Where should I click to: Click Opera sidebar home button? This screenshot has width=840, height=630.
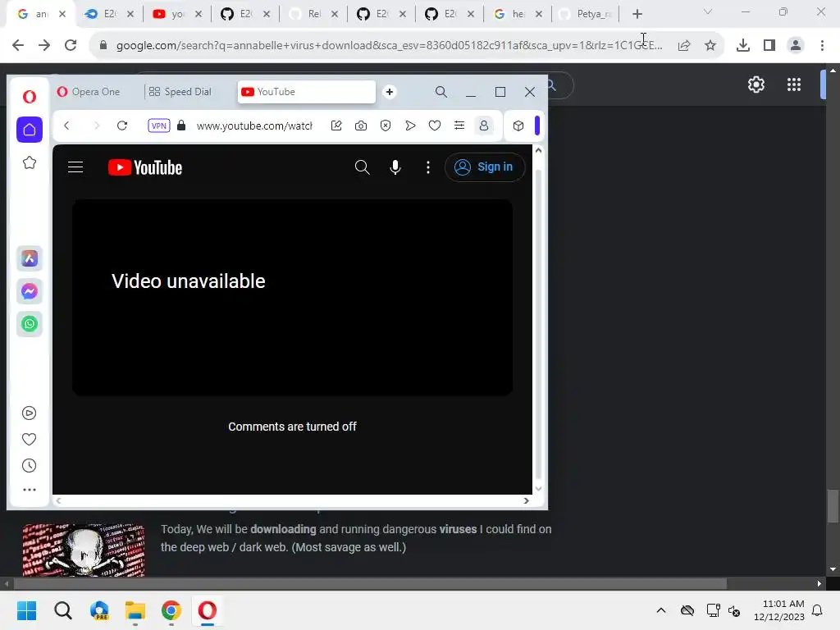30,130
